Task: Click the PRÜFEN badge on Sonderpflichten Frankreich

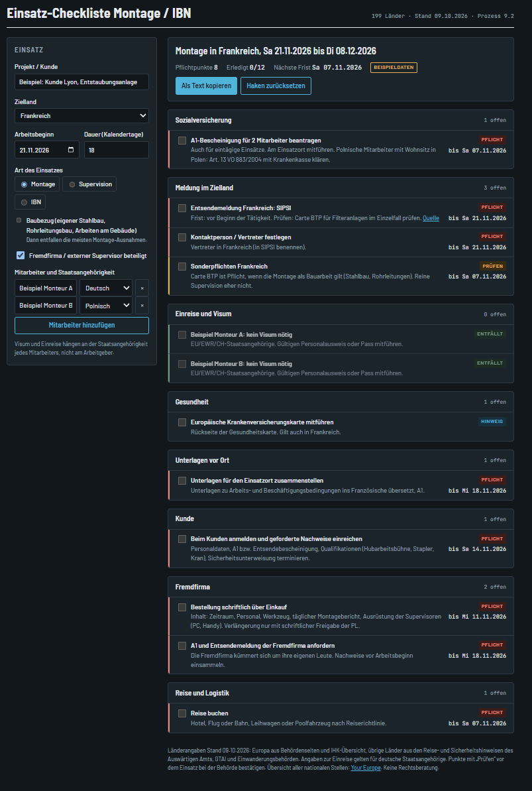Action: [x=492, y=266]
